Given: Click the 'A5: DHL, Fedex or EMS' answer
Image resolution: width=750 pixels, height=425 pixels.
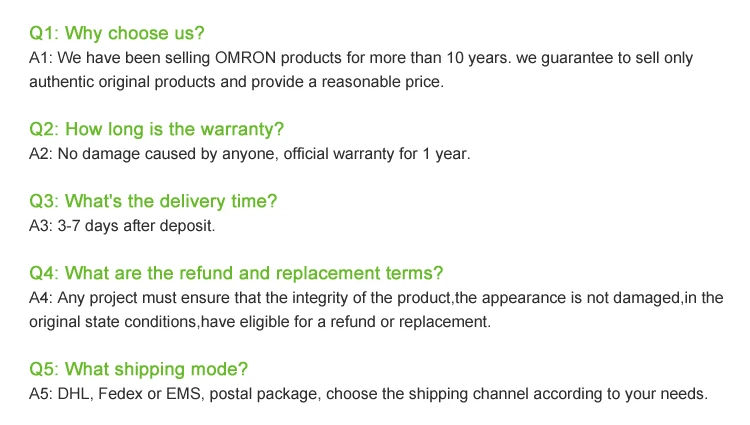Looking at the screenshot, I should pos(368,394).
